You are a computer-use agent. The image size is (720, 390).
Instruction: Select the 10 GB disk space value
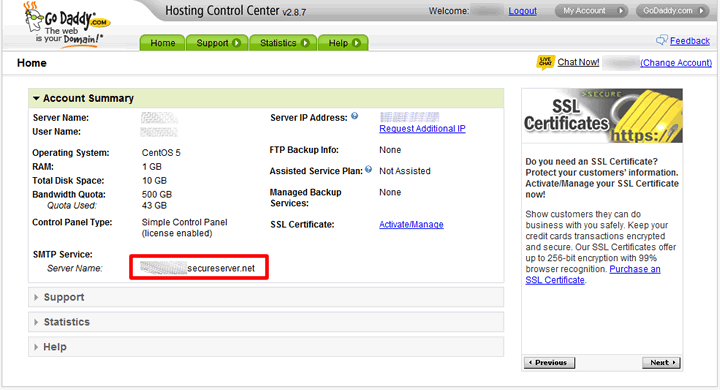154,181
